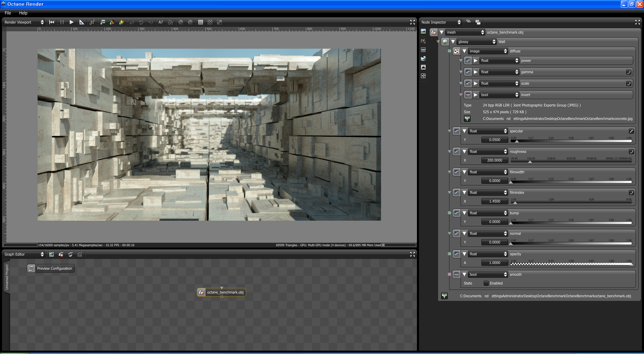
Task: Toggle the curve button on the gamma row
Action: (x=629, y=72)
